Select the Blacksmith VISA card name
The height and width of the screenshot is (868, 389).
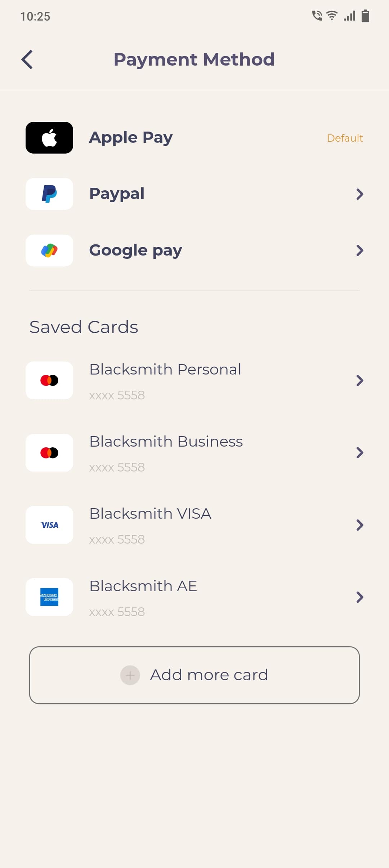pyautogui.click(x=150, y=514)
